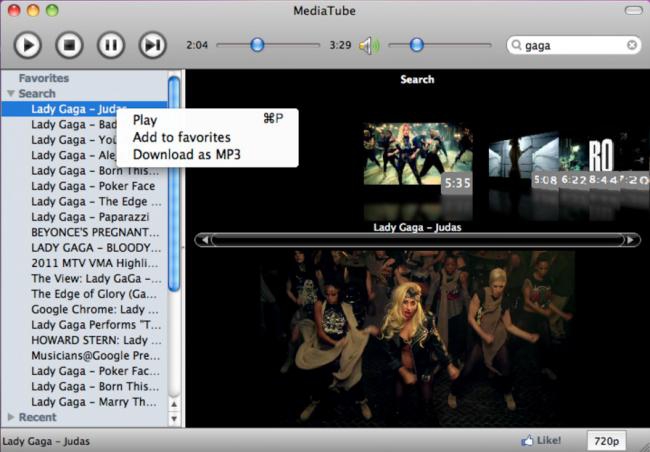
Task: Select LADY GAGA – BLOODY row
Action: point(84,247)
